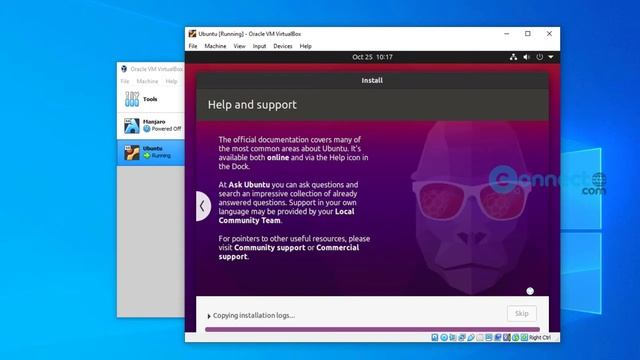640x360 pixels.
Task: Click the processor status indicator icon
Action: pos(507,338)
